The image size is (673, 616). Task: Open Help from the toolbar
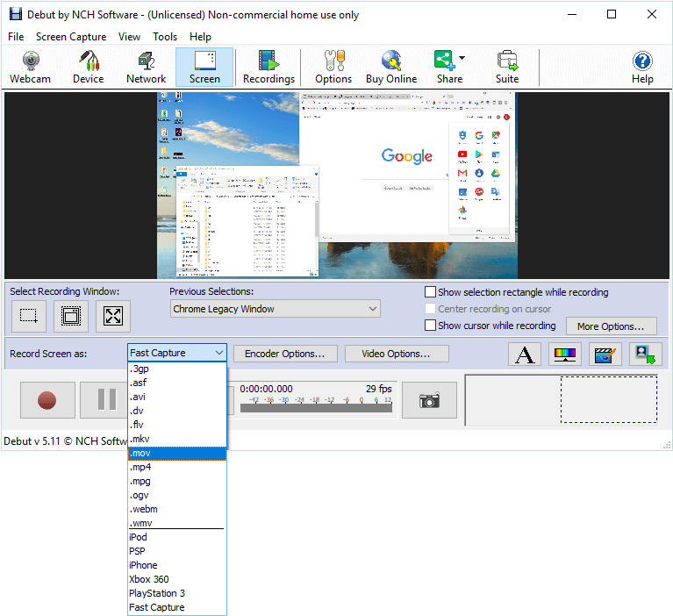click(642, 68)
